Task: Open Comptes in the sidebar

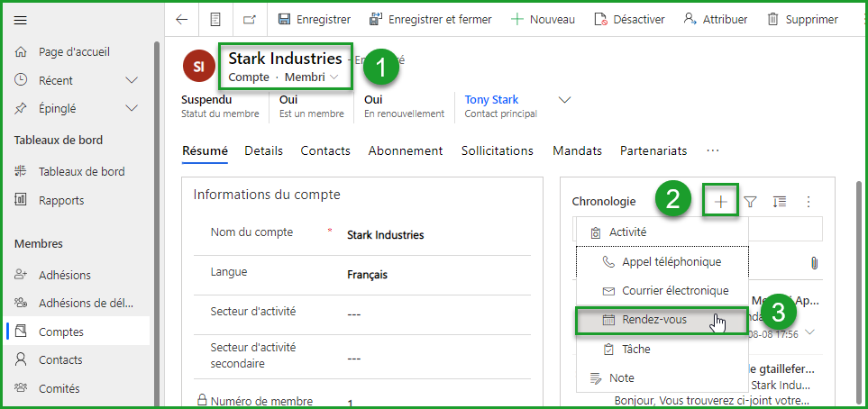Action: 61,332
